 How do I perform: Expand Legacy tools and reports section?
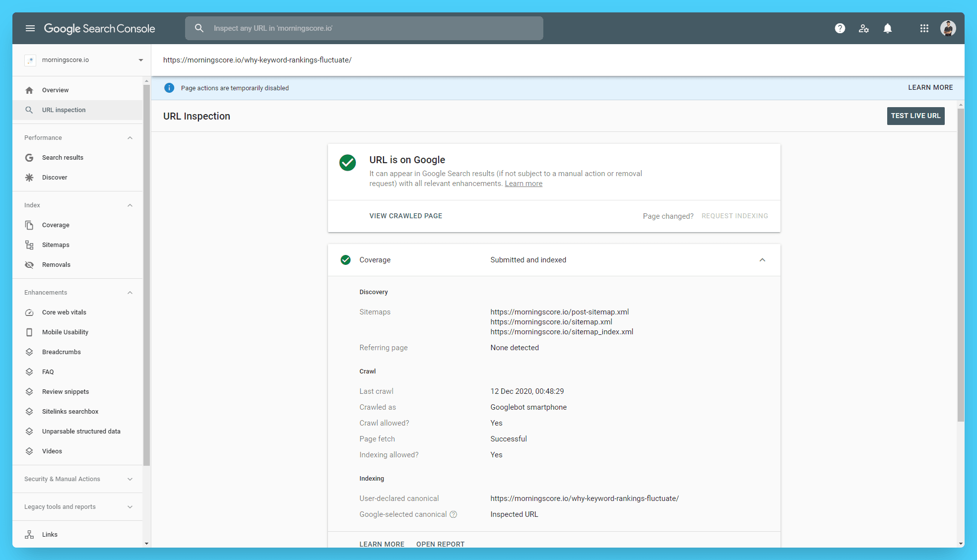130,507
